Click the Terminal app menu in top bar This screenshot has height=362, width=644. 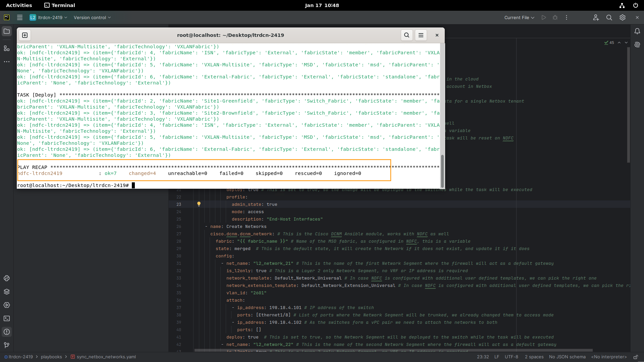pos(60,5)
